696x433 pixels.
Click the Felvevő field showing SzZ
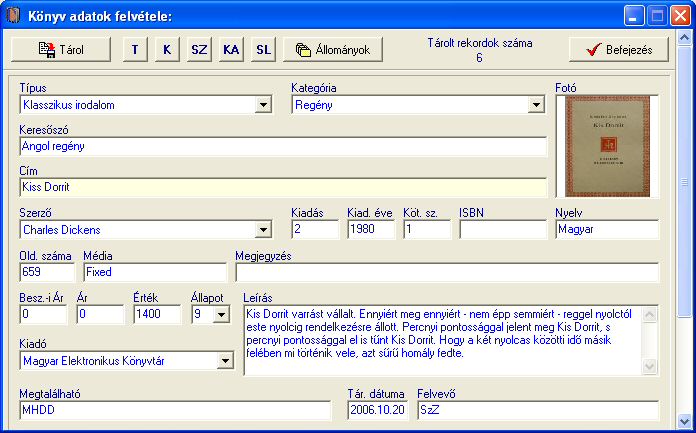click(x=538, y=410)
